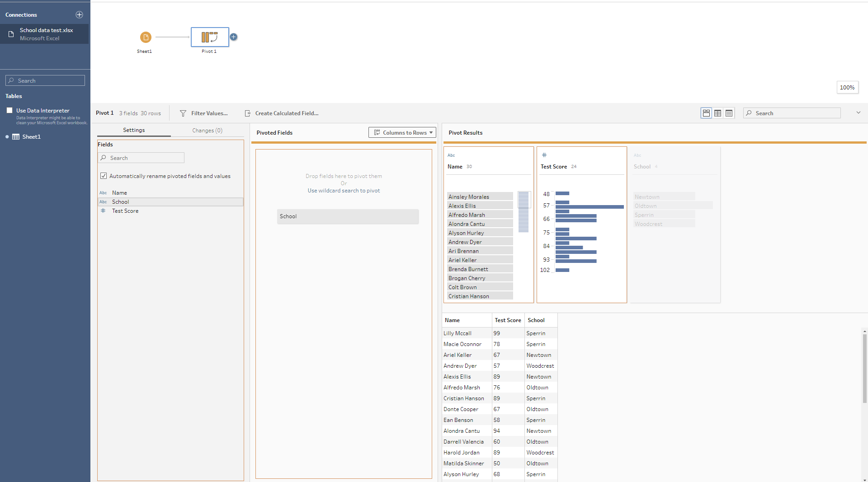This screenshot has width=868, height=482.
Task: Expand the toolbar chevron at far right
Action: click(858, 113)
